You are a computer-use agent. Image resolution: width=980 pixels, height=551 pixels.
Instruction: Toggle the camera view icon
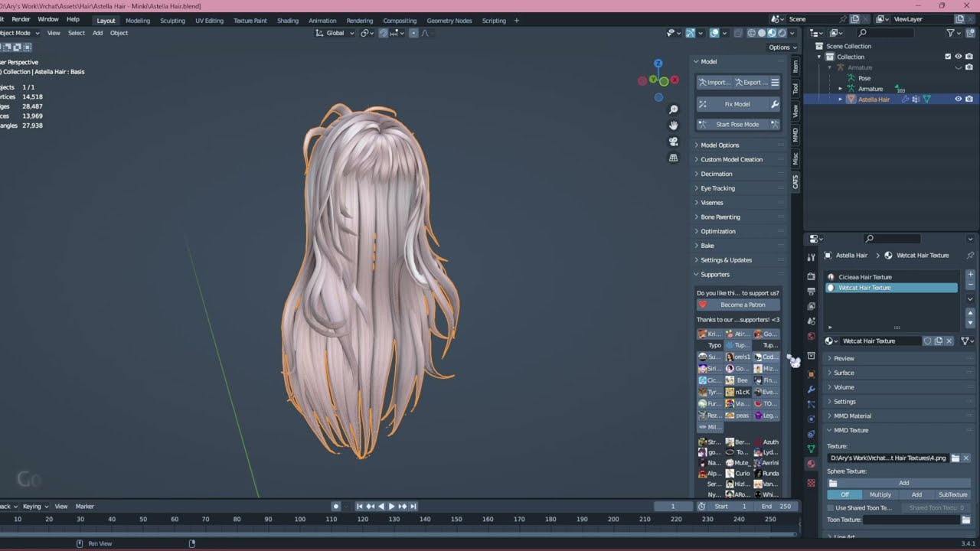(674, 142)
